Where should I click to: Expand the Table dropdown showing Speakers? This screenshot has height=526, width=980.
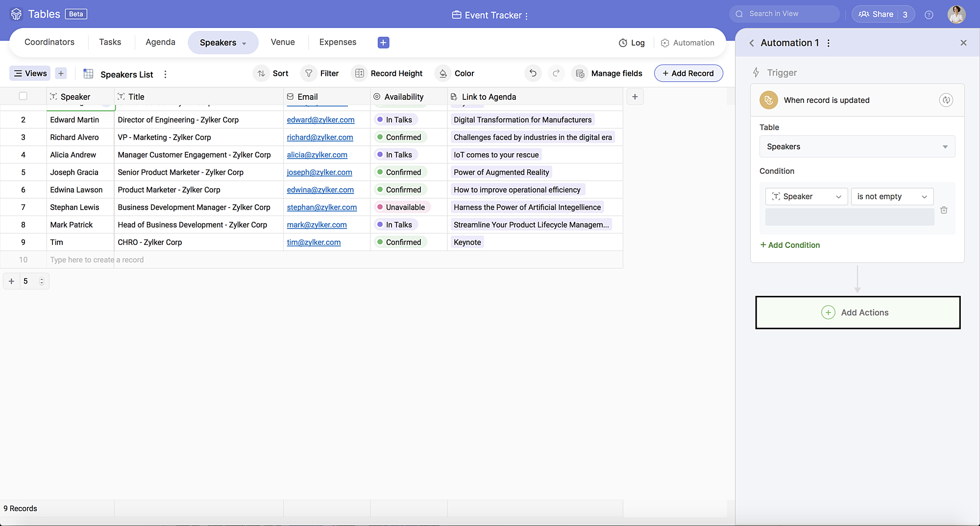(x=857, y=147)
